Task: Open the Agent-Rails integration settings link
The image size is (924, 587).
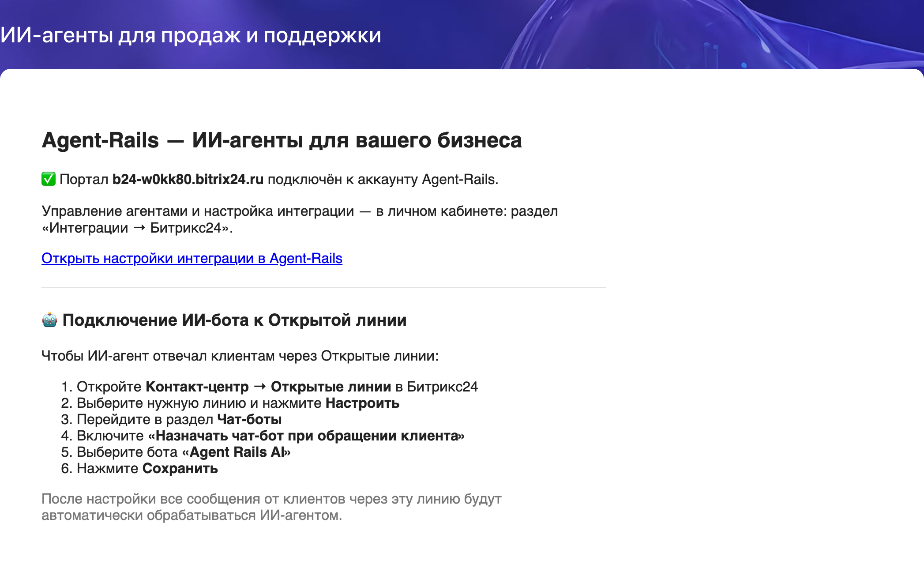Action: click(x=192, y=258)
